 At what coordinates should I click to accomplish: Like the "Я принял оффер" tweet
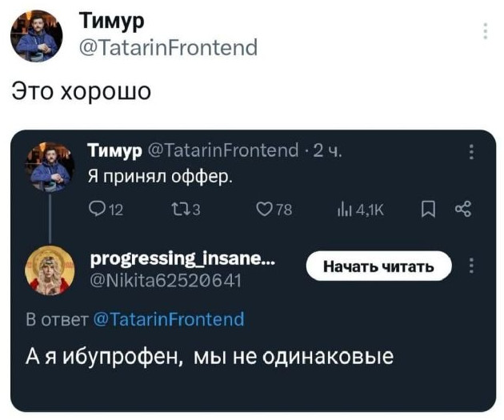tap(262, 210)
